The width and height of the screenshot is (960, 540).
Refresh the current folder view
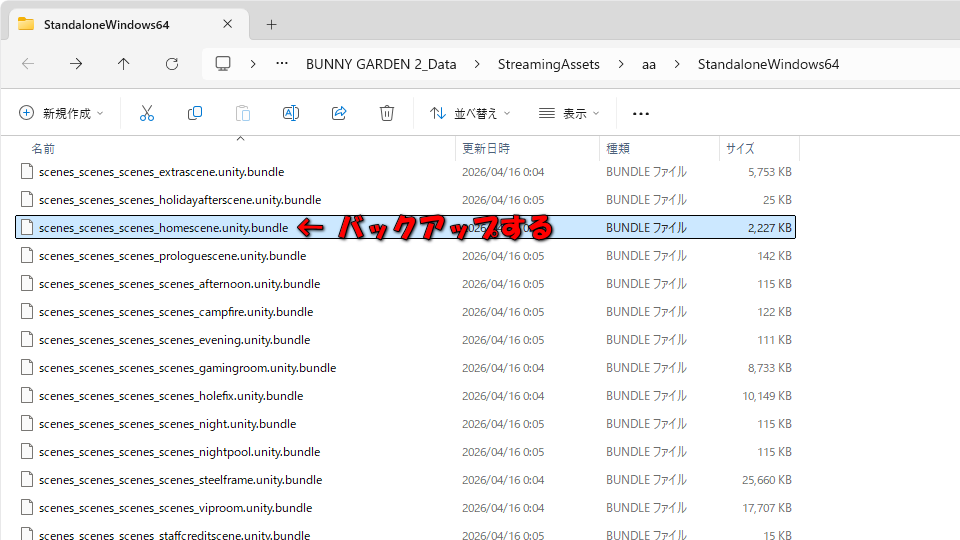tap(171, 64)
